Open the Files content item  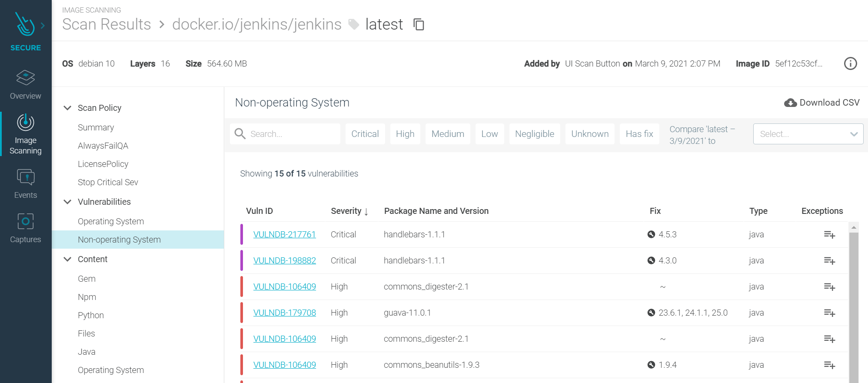coord(86,333)
